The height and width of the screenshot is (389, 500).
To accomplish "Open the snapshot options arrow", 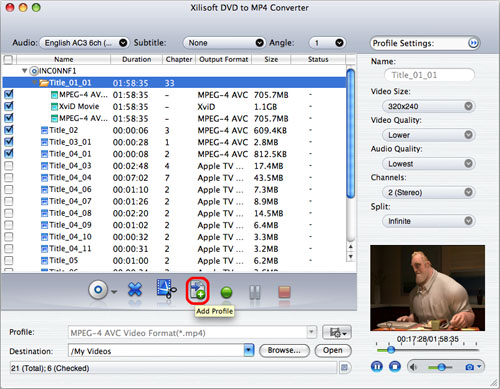I will [479, 367].
